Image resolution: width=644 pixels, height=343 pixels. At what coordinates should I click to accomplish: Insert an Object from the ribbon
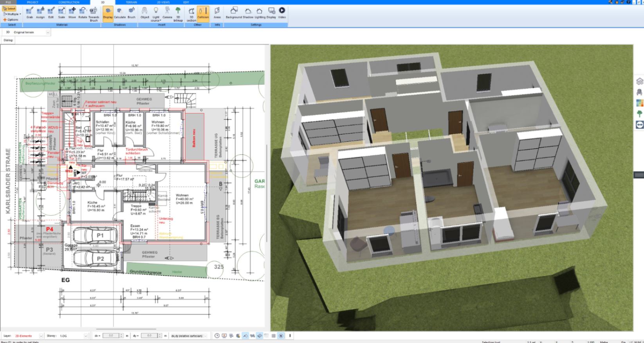coord(145,13)
